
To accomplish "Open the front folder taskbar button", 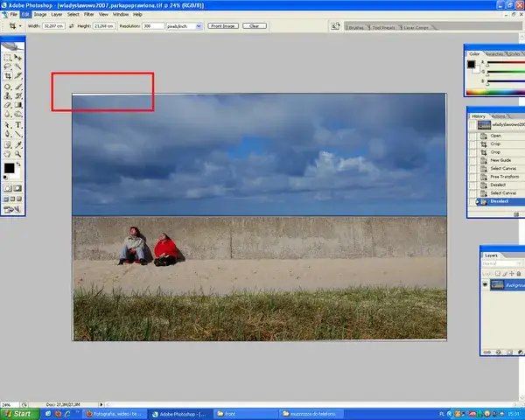I will click(x=246, y=414).
